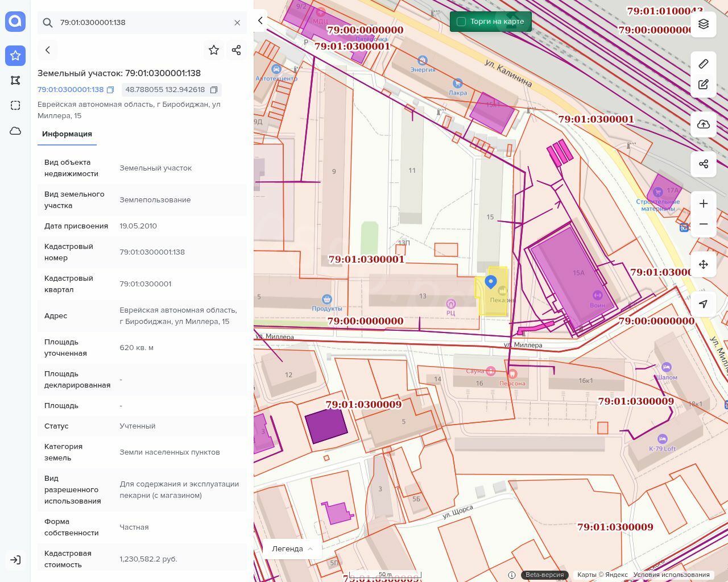Image resolution: width=728 pixels, height=582 pixels.
Task: Open Условия использования link
Action: pyautogui.click(x=671, y=575)
